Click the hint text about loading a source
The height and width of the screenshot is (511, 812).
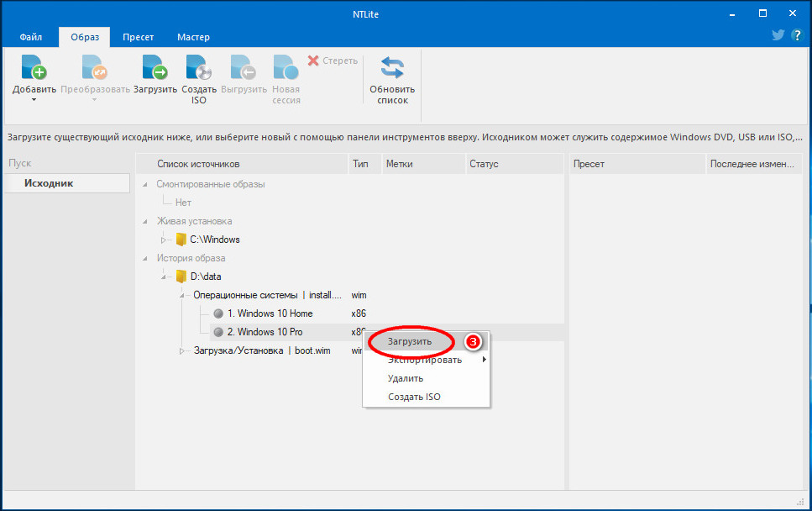pyautogui.click(x=405, y=137)
